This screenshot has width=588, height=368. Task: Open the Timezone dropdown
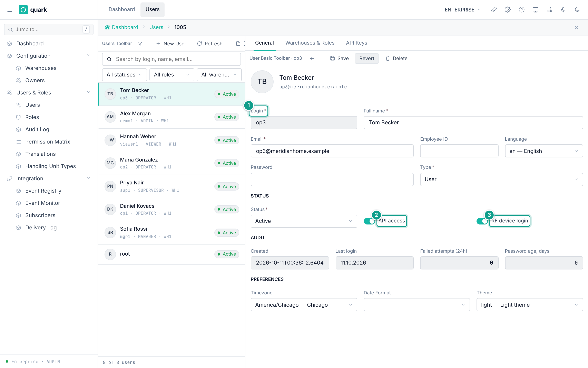pos(304,305)
